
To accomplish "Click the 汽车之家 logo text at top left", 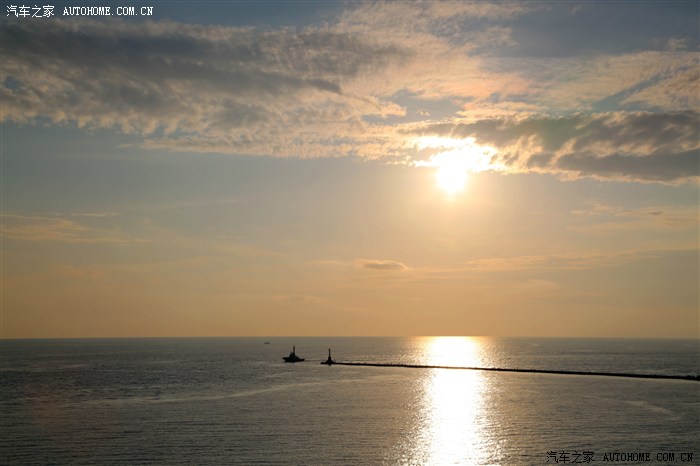I will (30, 11).
